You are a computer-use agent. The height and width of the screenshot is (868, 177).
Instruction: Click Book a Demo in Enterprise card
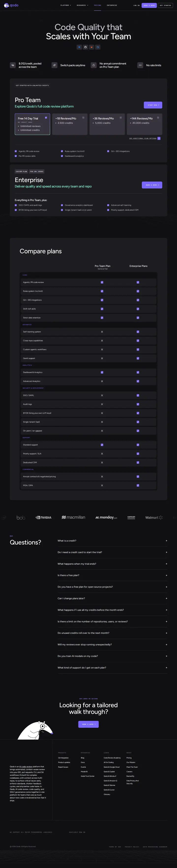point(152,185)
